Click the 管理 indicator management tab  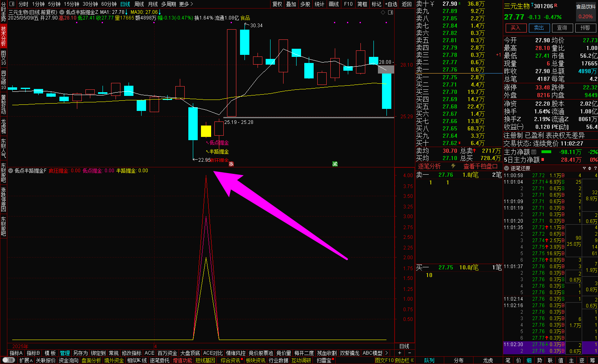pos(65,353)
